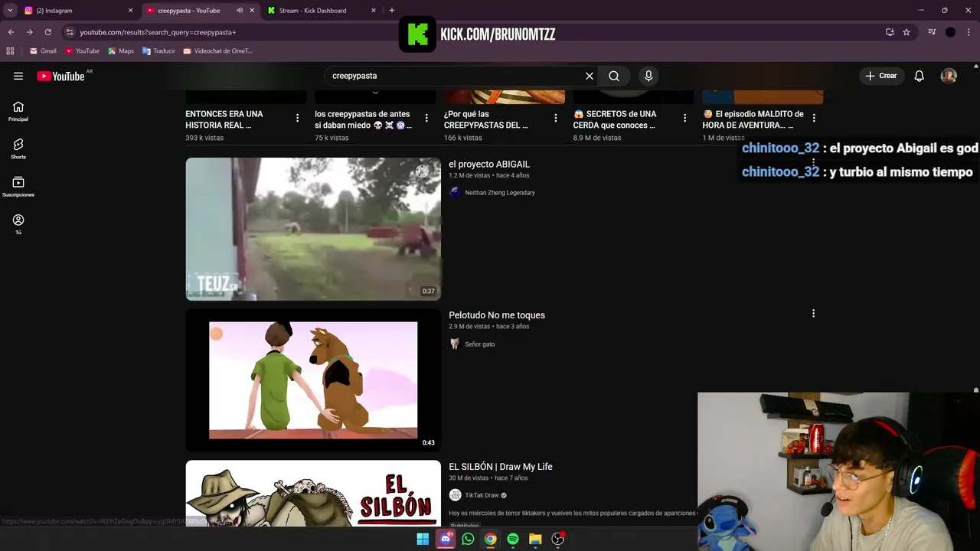Open SECRETOS DE UNA CERDA video title
This screenshot has height=551, width=980.
(x=615, y=119)
